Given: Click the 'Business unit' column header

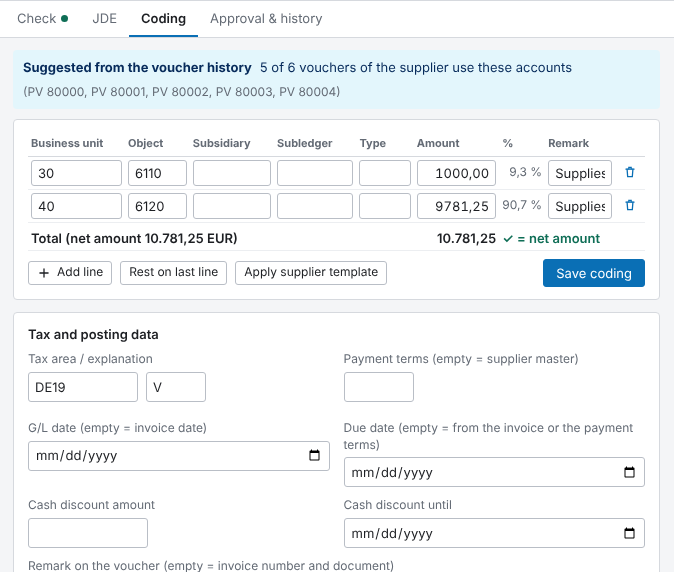Looking at the screenshot, I should coord(67,143).
